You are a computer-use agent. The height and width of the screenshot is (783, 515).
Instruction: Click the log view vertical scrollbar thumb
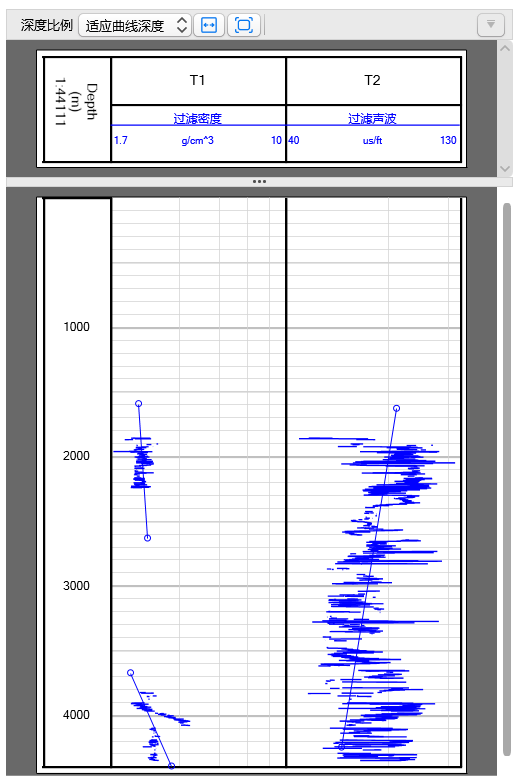(x=507, y=479)
